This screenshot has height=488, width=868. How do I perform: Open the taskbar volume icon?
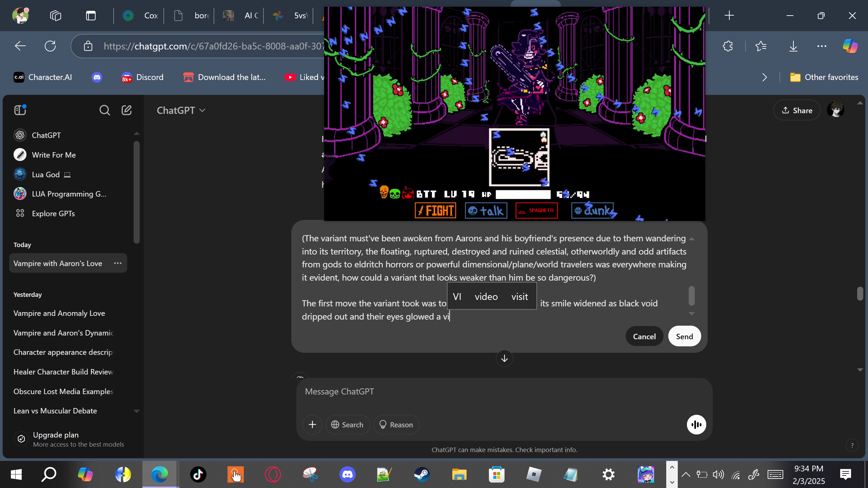click(x=718, y=474)
